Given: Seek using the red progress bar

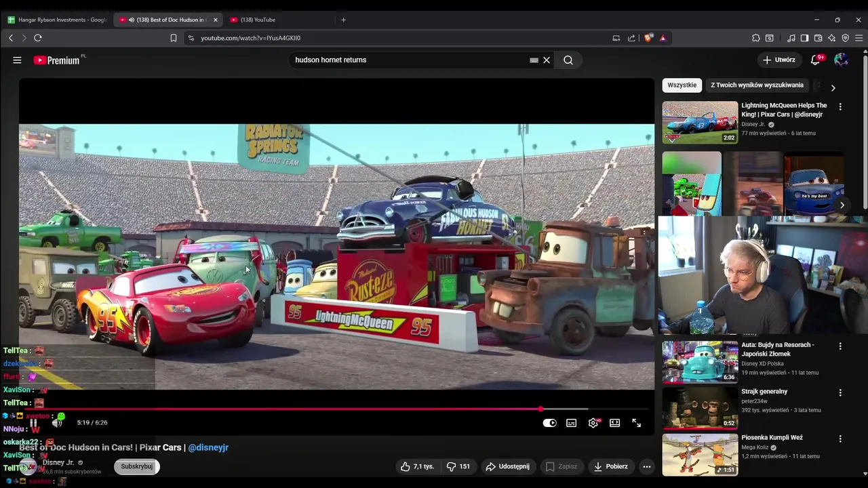Looking at the screenshot, I should pos(336,409).
